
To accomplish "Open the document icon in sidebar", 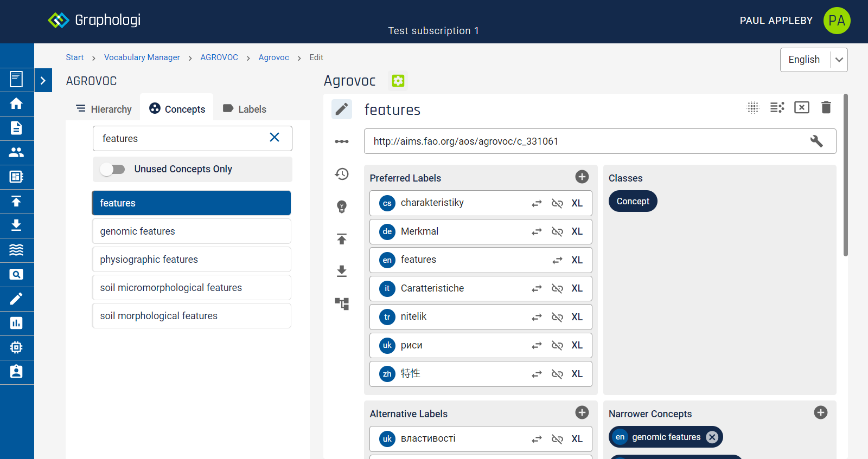I will (x=16, y=128).
